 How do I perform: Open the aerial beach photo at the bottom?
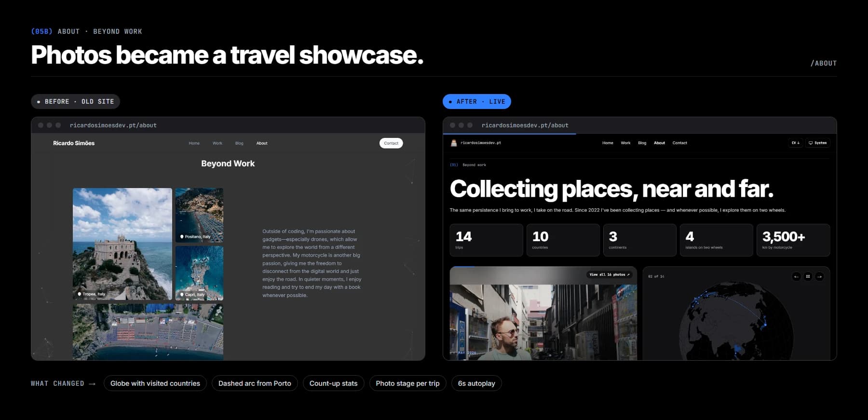pyautogui.click(x=148, y=332)
